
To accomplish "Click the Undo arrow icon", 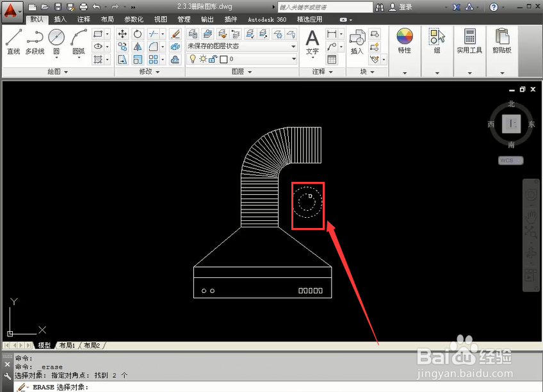I will [x=97, y=6].
